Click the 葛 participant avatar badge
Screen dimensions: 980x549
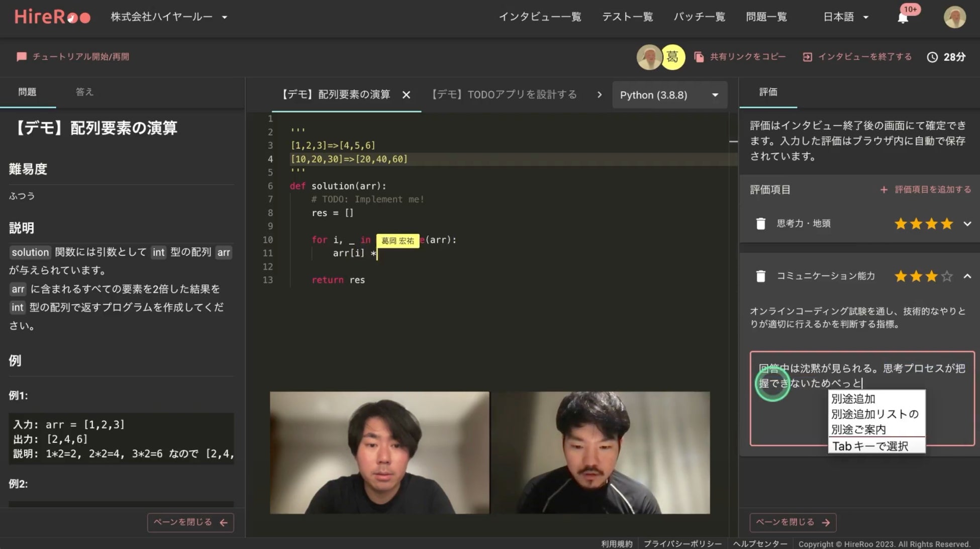(672, 57)
